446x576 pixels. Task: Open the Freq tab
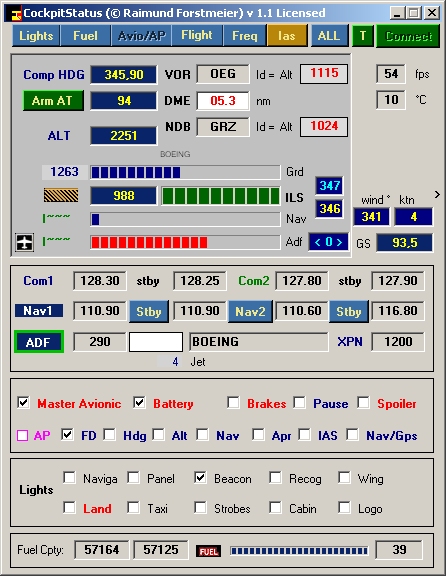(245, 36)
